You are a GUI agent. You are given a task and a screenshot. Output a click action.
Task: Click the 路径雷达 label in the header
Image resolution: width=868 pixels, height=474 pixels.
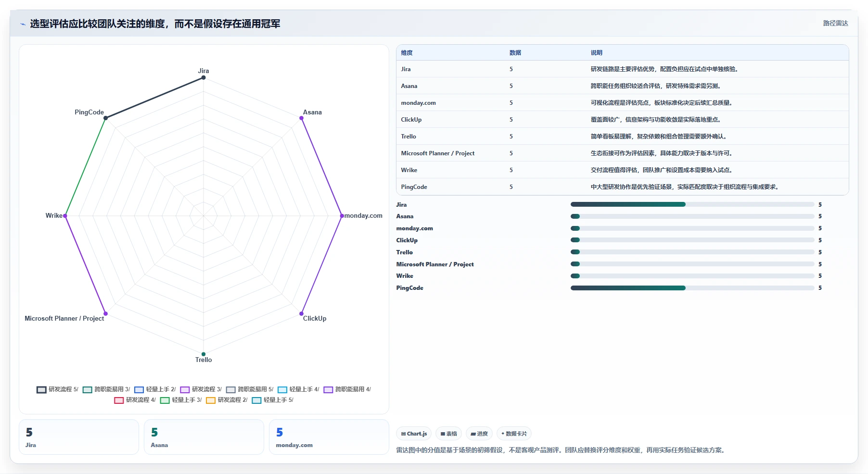[835, 23]
